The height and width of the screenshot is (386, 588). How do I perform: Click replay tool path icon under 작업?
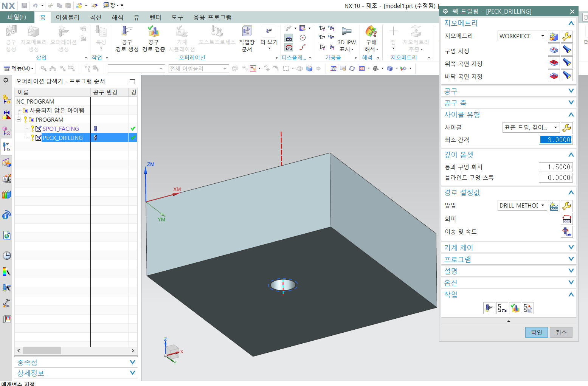pyautogui.click(x=502, y=308)
